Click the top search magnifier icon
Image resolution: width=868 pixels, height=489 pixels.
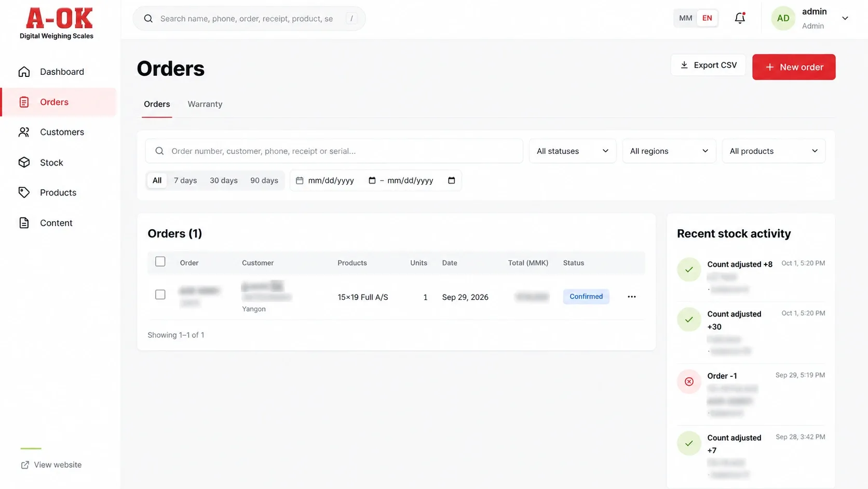[x=148, y=19]
